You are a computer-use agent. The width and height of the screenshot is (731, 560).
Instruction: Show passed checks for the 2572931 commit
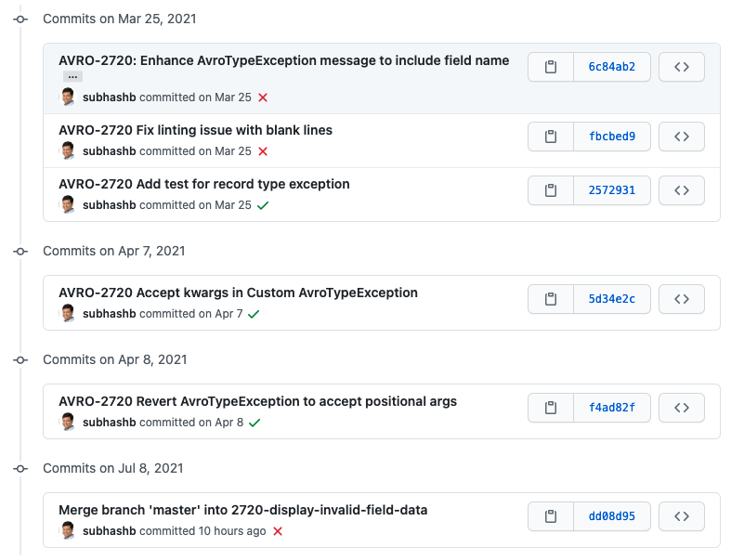click(263, 205)
